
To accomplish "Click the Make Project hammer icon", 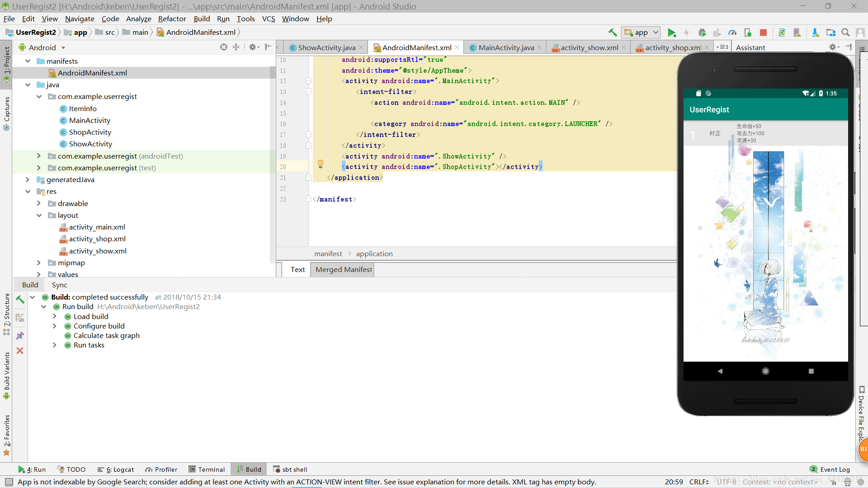I will [613, 33].
